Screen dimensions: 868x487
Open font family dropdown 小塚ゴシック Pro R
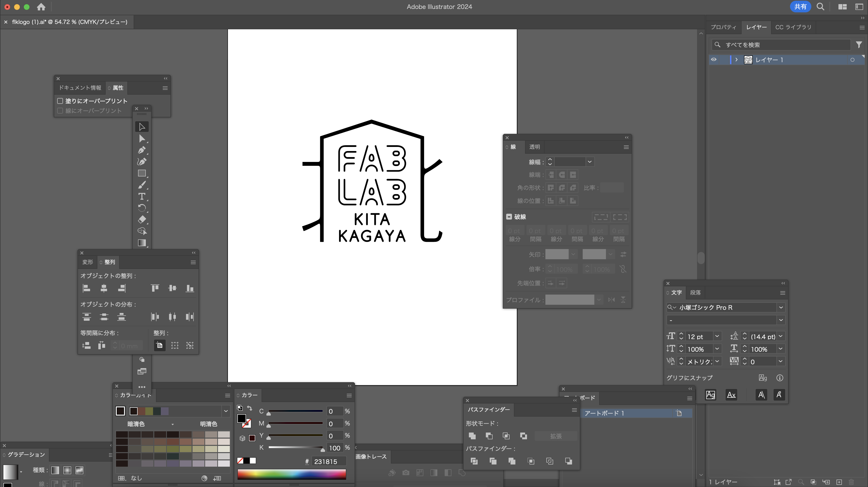[x=781, y=307]
